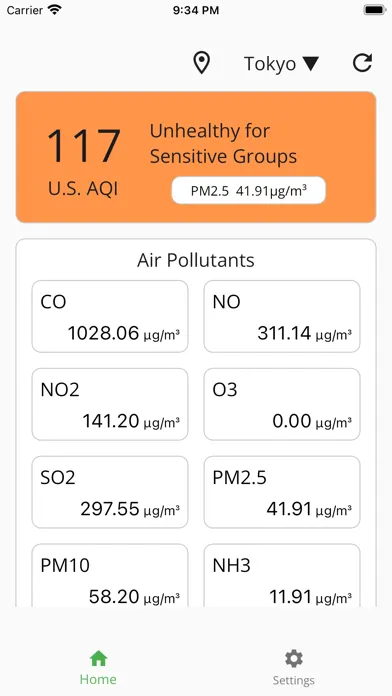Open the CO pollutant card

(x=110, y=316)
